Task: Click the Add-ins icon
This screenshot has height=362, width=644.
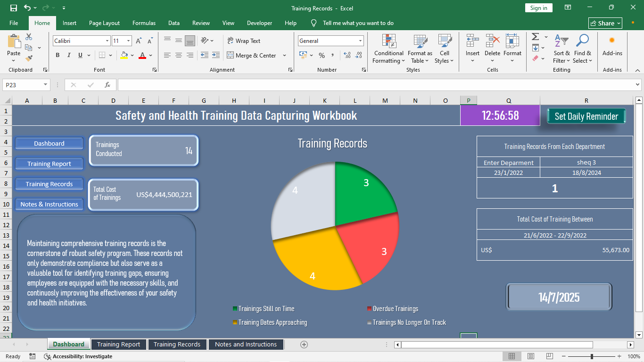Action: pyautogui.click(x=612, y=41)
